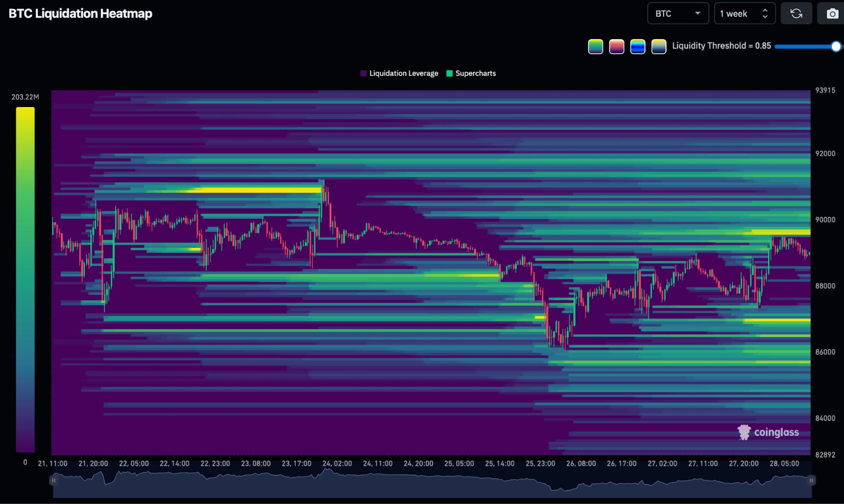Click the 24, 02:00 time axis label
This screenshot has height=504, width=844.
click(x=337, y=463)
